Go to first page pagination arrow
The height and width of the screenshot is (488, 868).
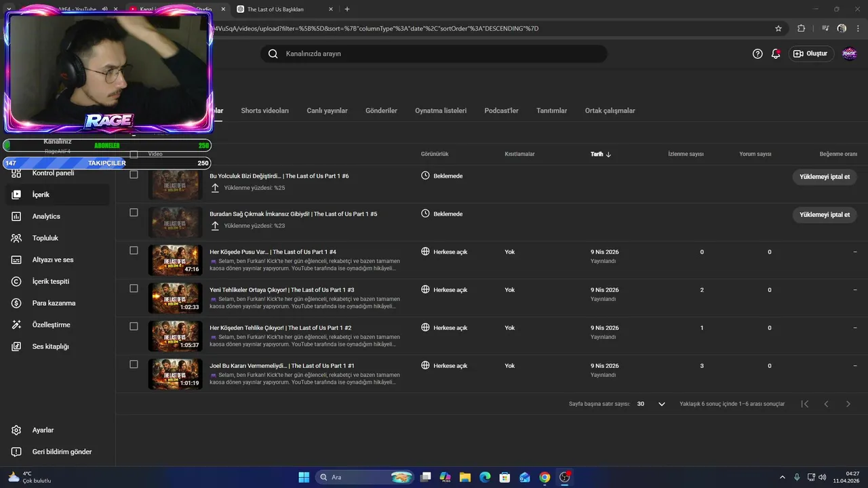tap(805, 404)
